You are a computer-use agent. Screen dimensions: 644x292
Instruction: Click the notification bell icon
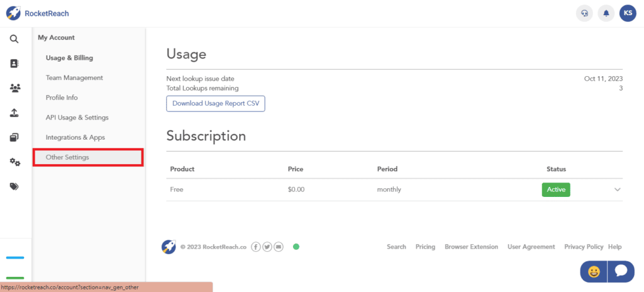pyautogui.click(x=606, y=13)
